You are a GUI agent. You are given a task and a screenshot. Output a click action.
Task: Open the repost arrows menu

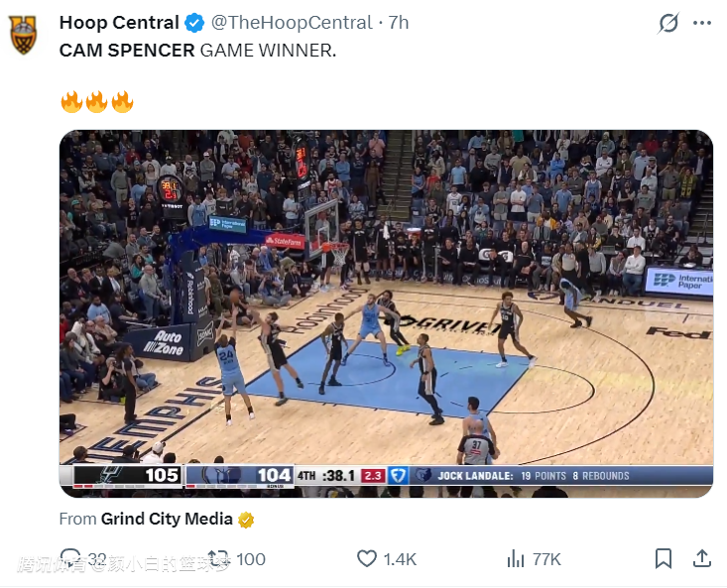click(218, 559)
